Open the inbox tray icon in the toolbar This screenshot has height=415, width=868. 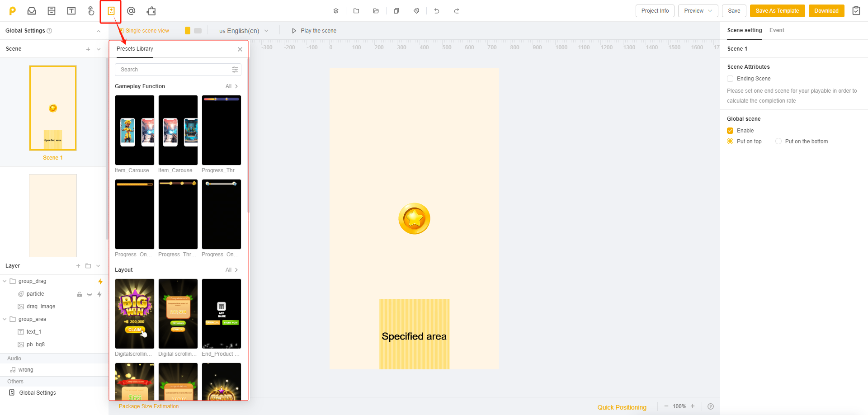coord(32,11)
